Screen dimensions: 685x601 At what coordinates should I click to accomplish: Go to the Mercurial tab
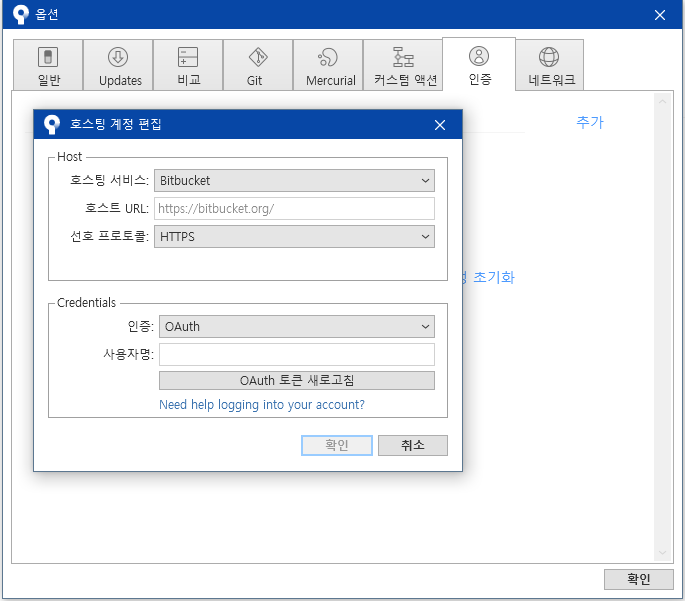(x=328, y=65)
